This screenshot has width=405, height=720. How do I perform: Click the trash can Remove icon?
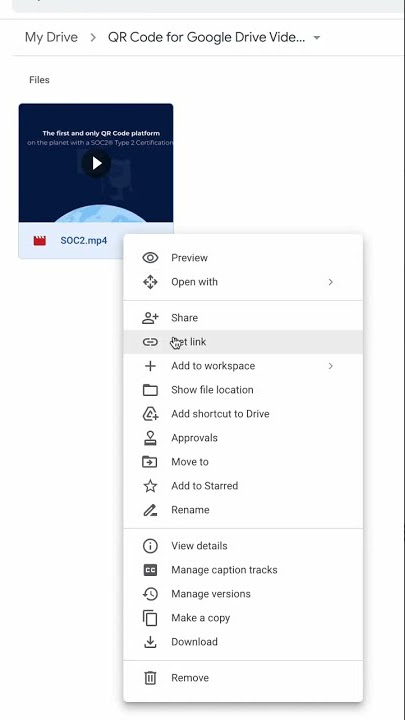150,678
